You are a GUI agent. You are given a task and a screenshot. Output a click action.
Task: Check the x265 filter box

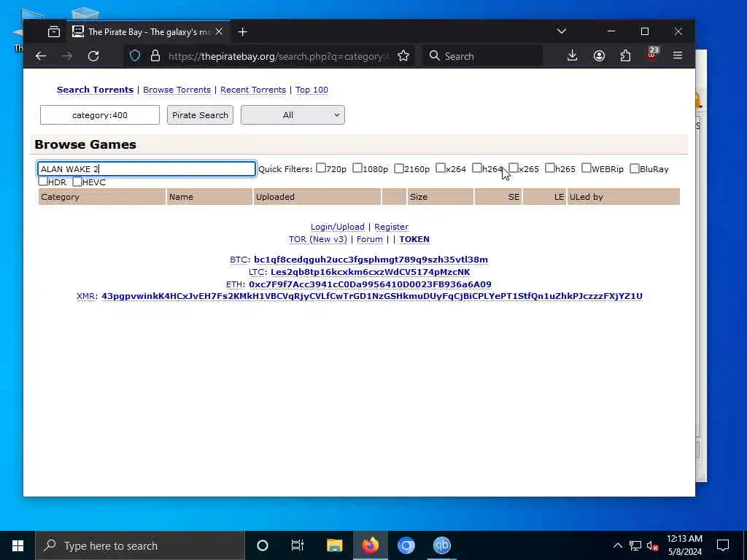pos(514,168)
